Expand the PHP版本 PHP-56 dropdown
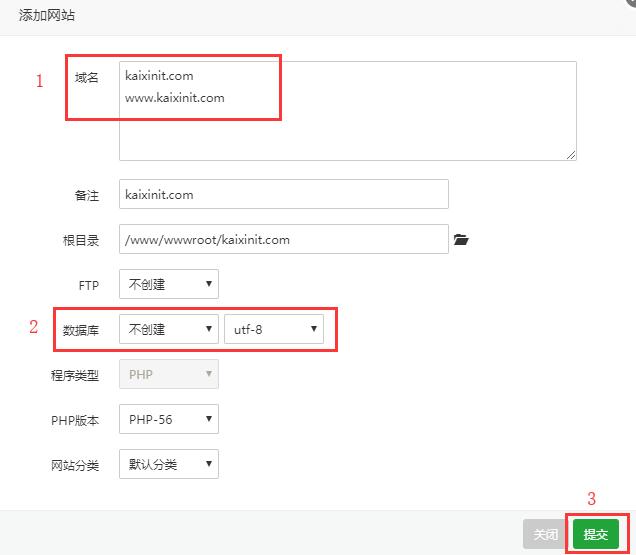The image size is (636, 555). [168, 420]
